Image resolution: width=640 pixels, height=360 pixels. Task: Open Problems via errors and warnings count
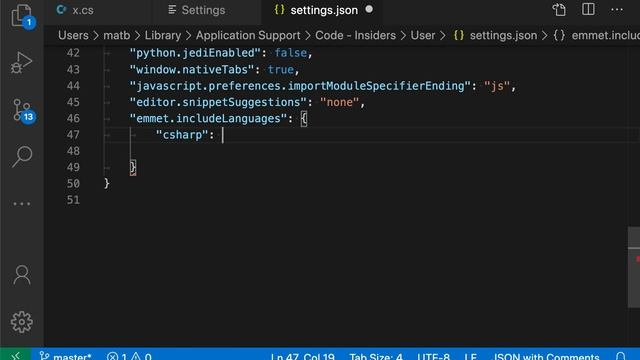129,356
